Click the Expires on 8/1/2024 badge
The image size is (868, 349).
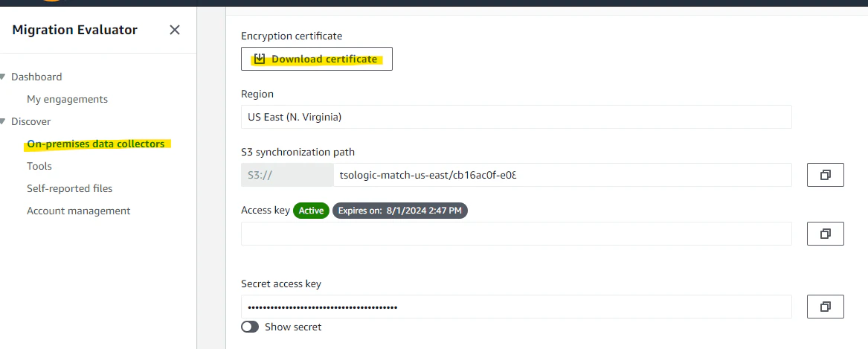pos(399,211)
